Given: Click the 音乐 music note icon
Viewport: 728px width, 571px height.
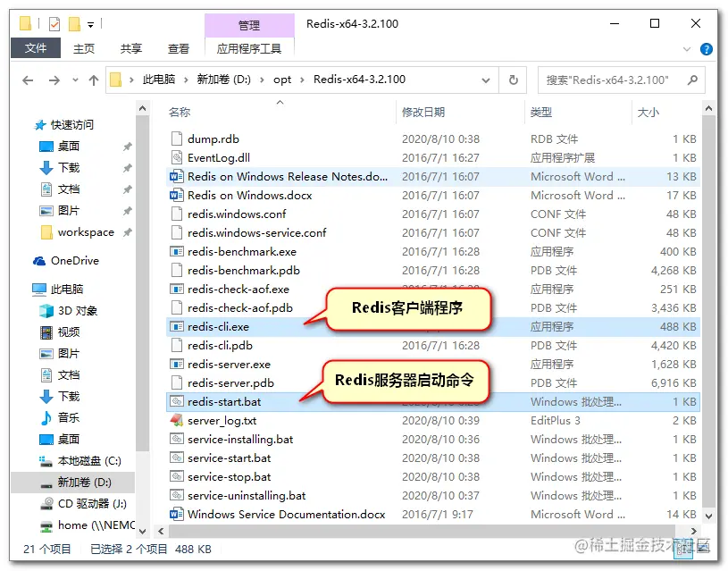Looking at the screenshot, I should [x=46, y=417].
